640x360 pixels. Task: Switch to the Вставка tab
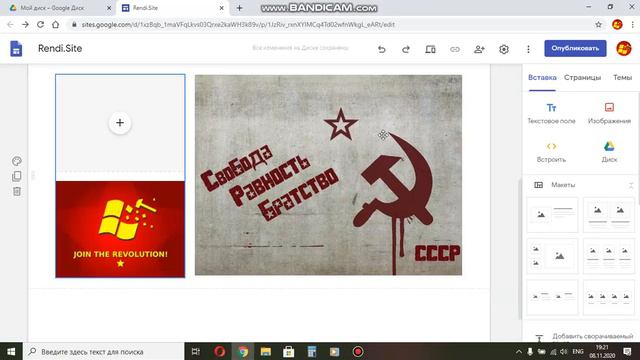point(542,78)
